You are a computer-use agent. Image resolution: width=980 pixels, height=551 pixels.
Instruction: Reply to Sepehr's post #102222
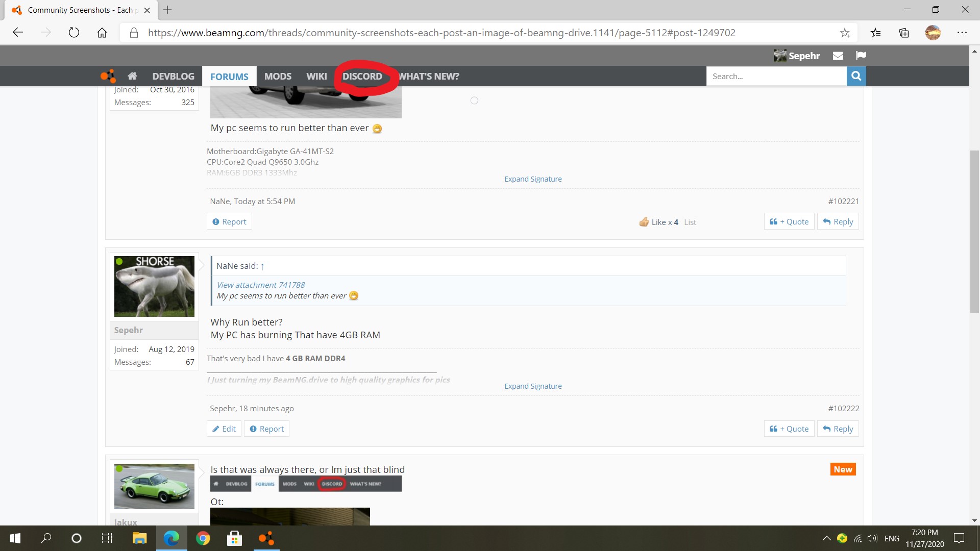[838, 429]
